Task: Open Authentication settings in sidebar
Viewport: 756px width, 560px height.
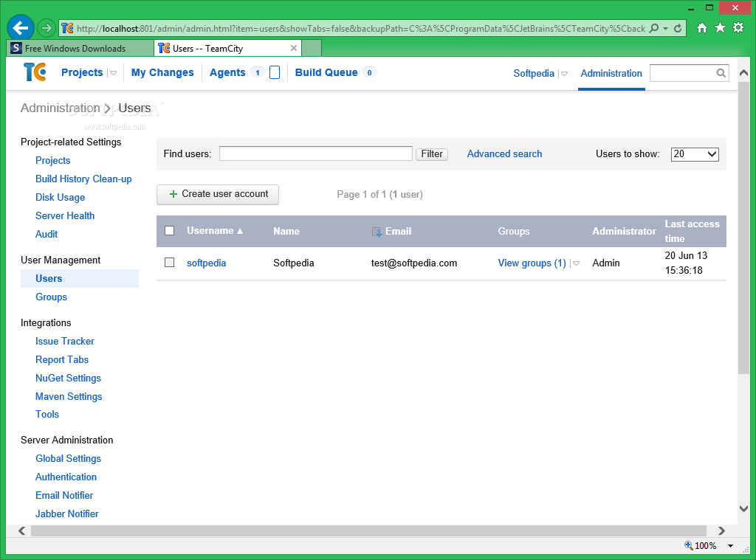Action: pyautogui.click(x=66, y=477)
